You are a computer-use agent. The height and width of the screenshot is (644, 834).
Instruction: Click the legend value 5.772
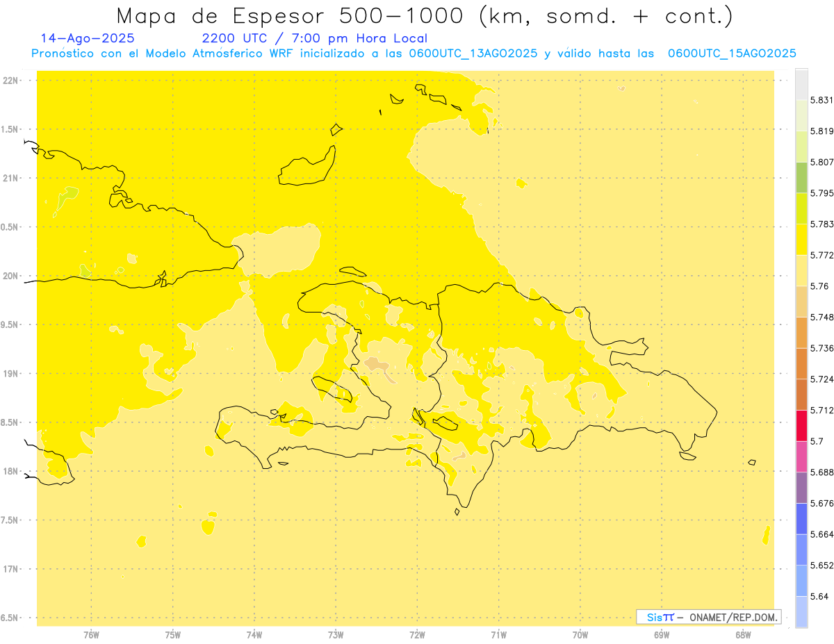tap(821, 255)
